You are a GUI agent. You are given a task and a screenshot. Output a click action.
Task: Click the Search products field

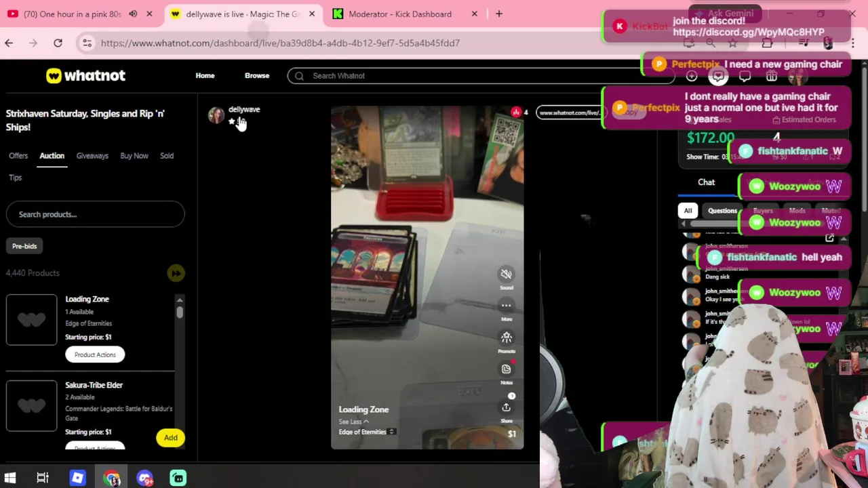click(95, 214)
